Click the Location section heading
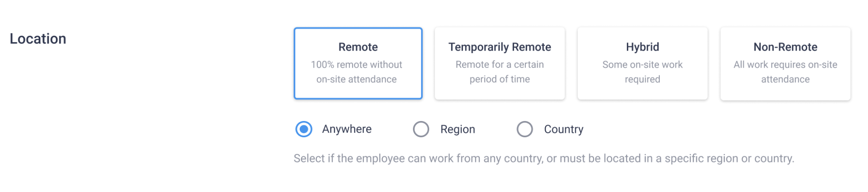The width and height of the screenshot is (868, 192). coord(38,39)
